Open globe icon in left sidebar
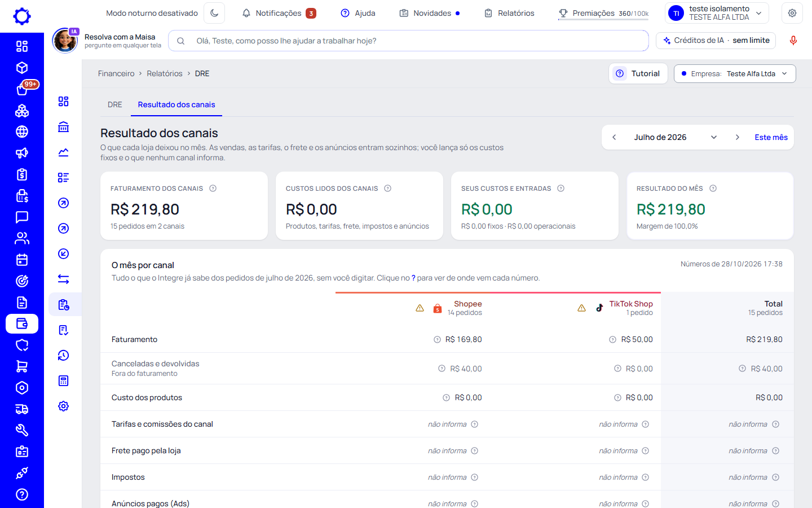Viewport: 812px width, 508px height. click(x=22, y=132)
